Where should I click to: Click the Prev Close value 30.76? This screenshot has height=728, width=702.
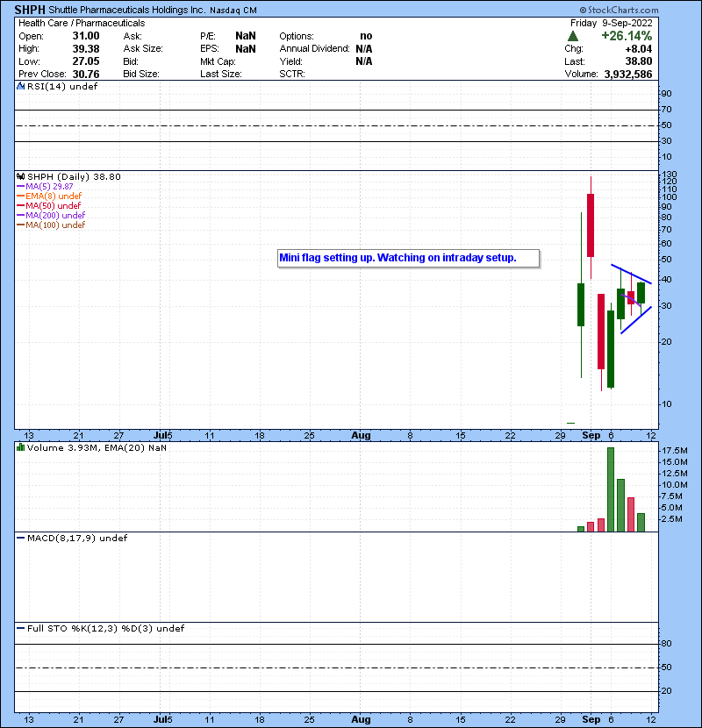pyautogui.click(x=86, y=74)
